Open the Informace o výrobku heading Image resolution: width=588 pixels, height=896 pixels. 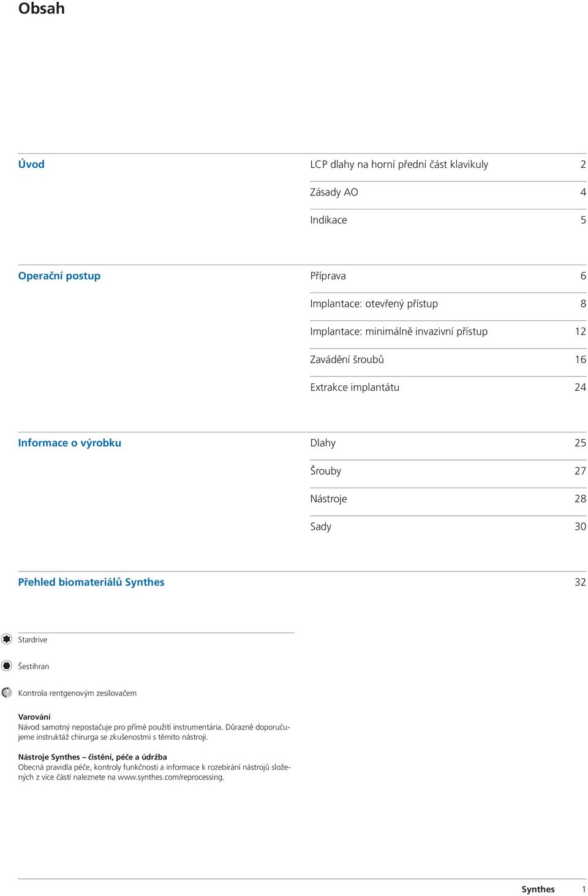(70, 443)
